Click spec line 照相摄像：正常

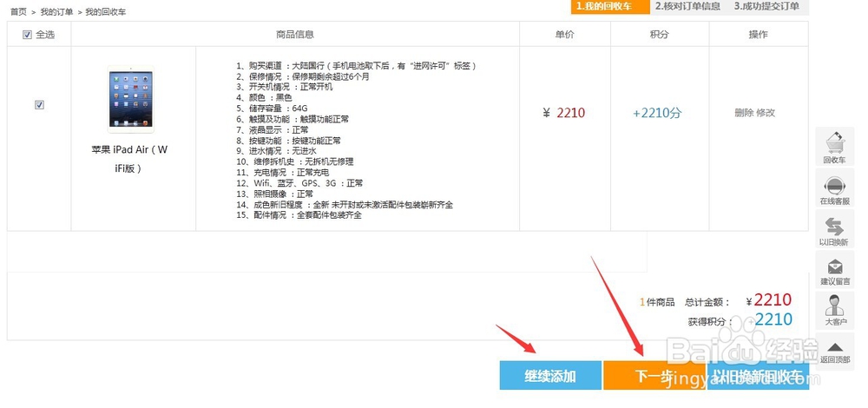click(274, 194)
